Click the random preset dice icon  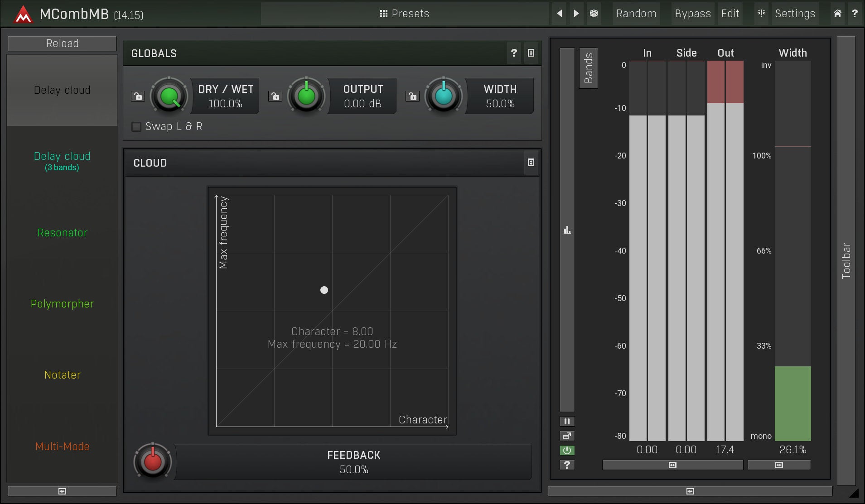[594, 14]
